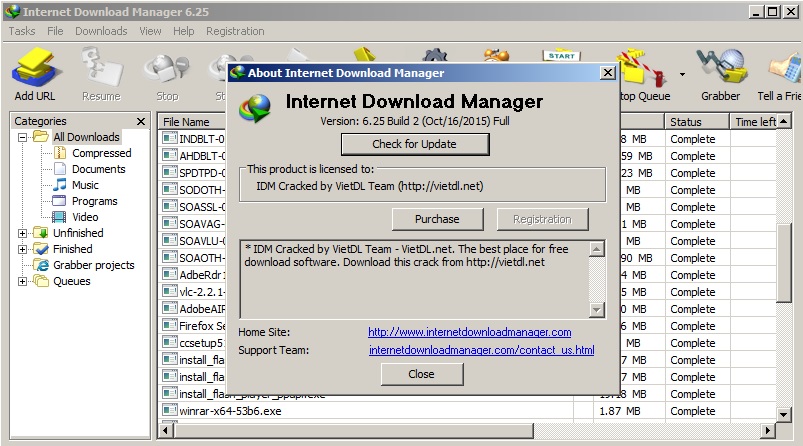This screenshot has height=446, width=803.
Task: Click the Add URL toolbar icon
Action: [x=35, y=67]
